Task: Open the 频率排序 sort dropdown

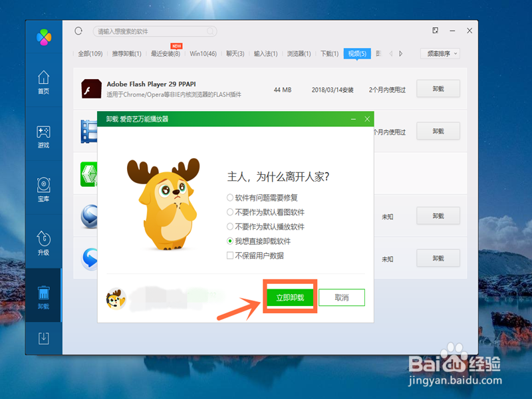Action: click(x=440, y=54)
